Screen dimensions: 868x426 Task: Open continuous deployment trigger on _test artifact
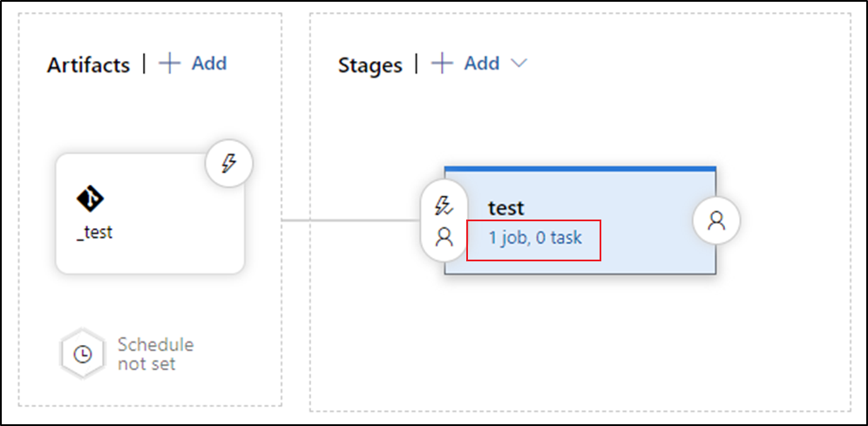(229, 163)
